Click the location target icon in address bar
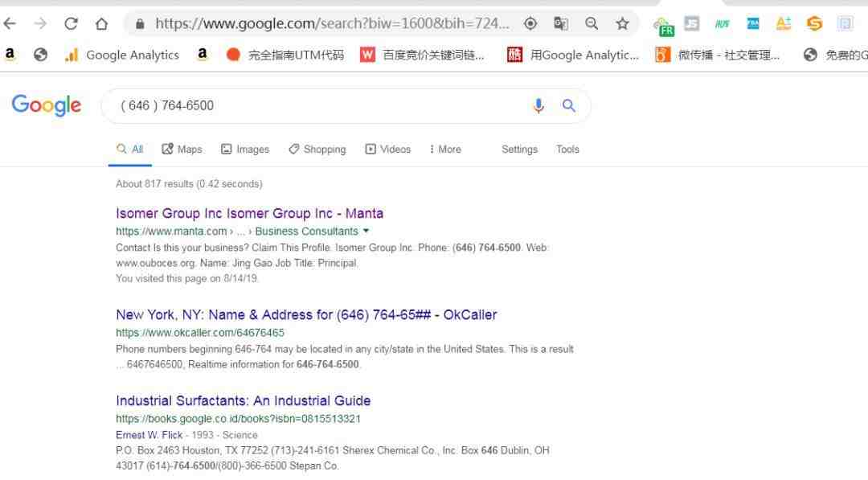The image size is (868, 480). (x=530, y=23)
